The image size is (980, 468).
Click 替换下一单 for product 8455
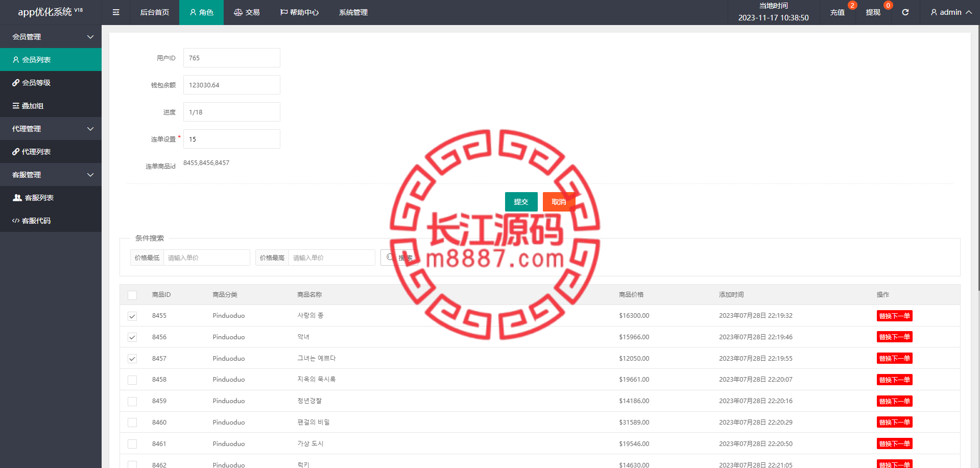tap(894, 316)
